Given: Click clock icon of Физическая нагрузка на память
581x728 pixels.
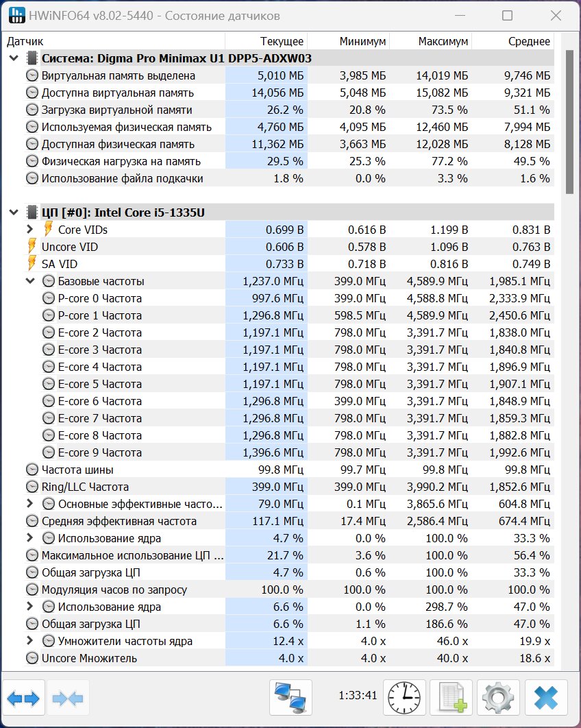Looking at the screenshot, I should pyautogui.click(x=32, y=161).
